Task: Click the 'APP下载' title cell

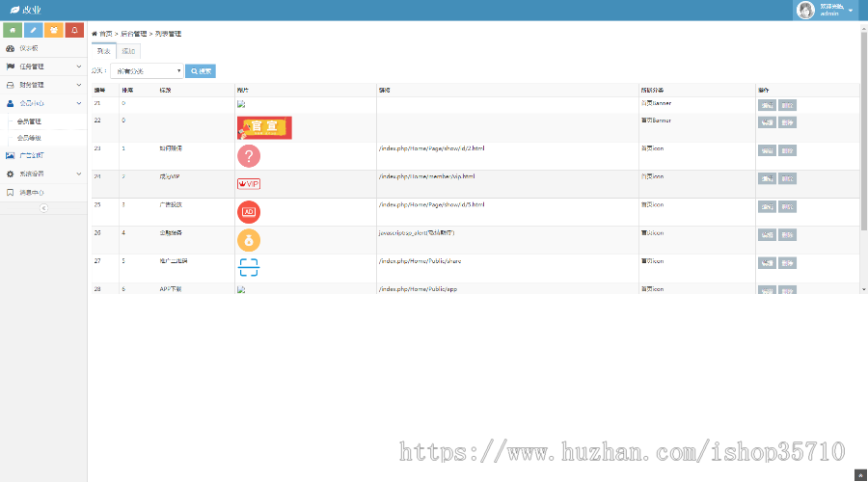Action: pyautogui.click(x=171, y=289)
